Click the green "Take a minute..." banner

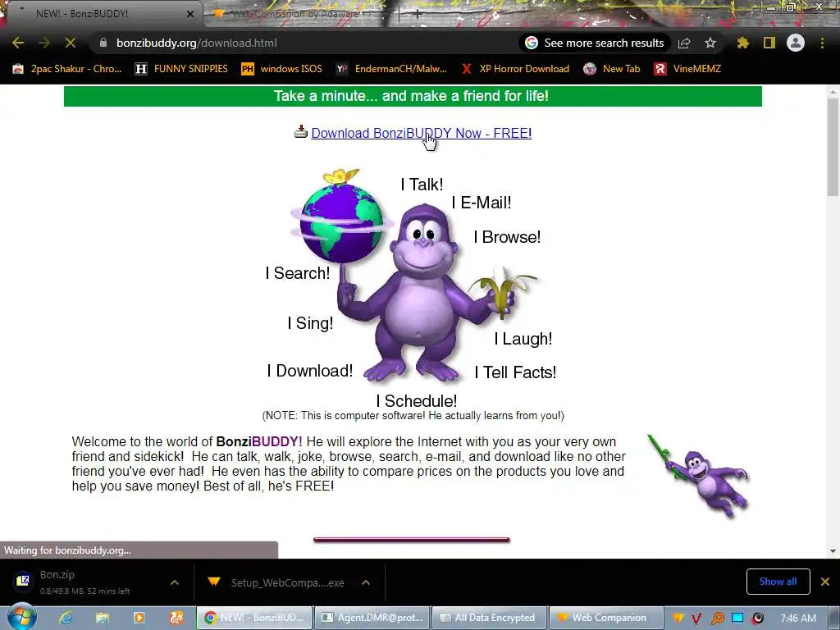pyautogui.click(x=413, y=97)
